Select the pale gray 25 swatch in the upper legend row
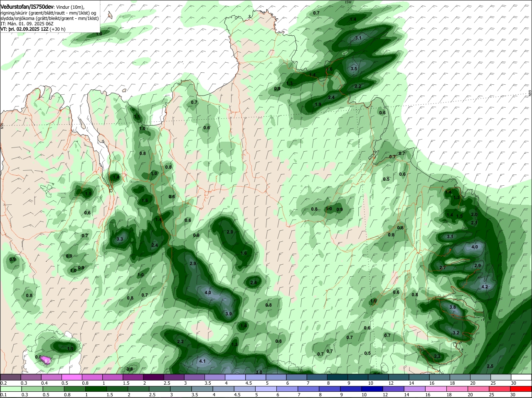 pos(501,377)
